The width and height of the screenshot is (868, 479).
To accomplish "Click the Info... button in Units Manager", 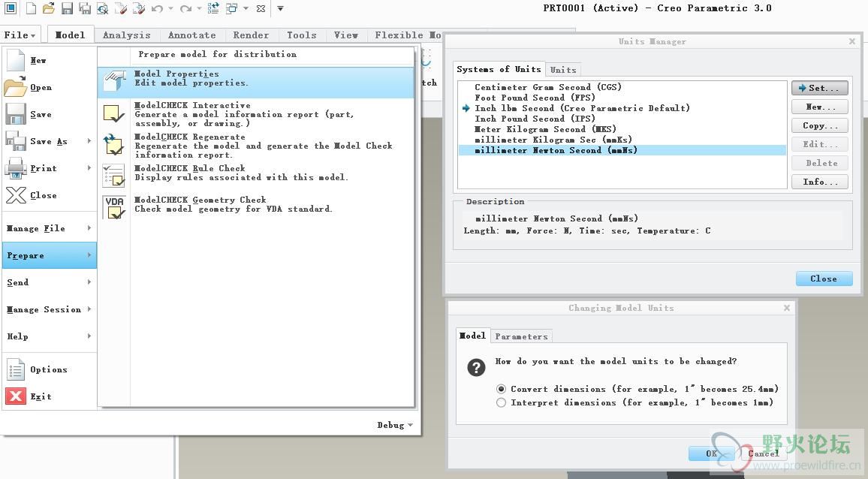I will 820,182.
